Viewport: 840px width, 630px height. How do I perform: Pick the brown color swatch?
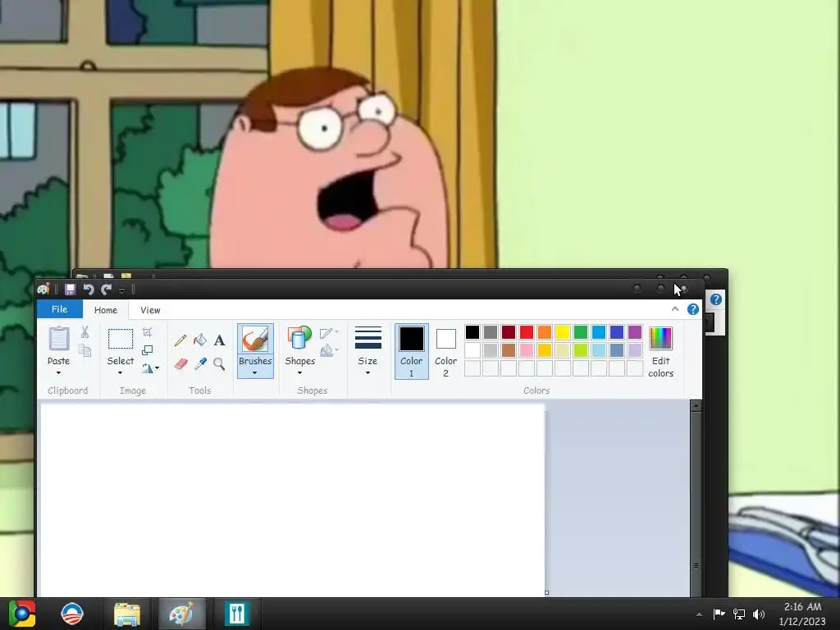[x=509, y=350]
